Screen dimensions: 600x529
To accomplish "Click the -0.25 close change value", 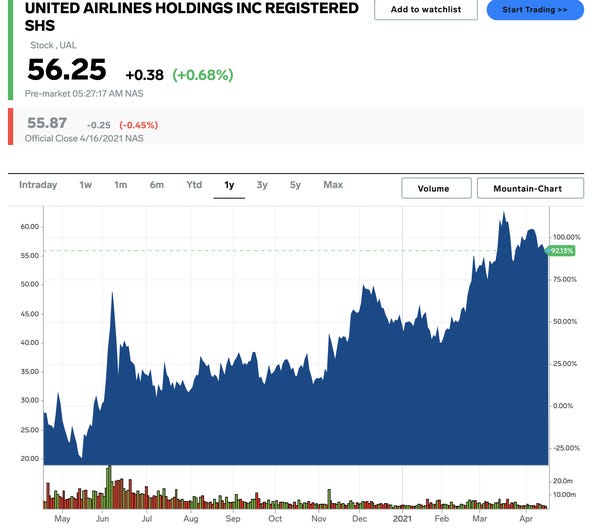I will [98, 125].
